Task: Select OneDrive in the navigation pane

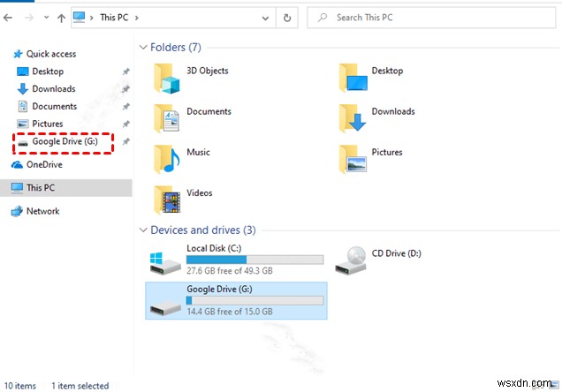Action: click(x=44, y=164)
